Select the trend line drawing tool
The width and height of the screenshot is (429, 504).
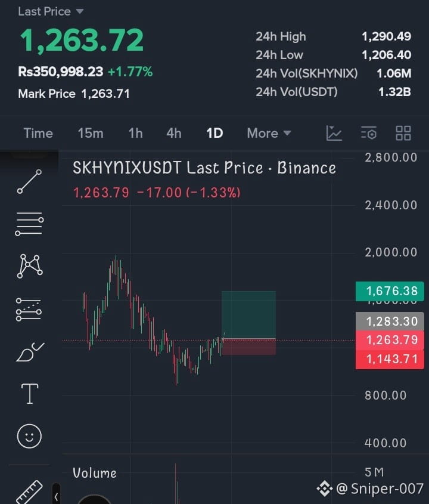point(29,181)
